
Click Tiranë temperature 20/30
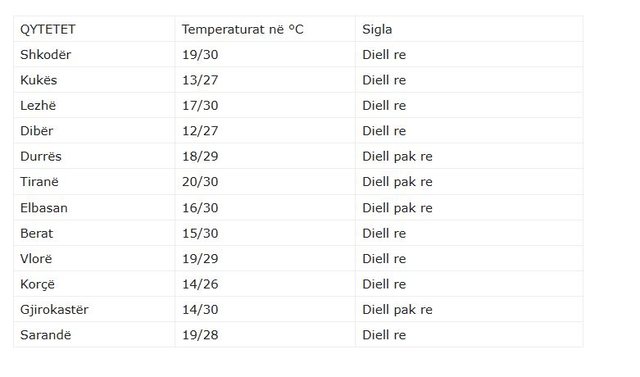click(x=200, y=182)
